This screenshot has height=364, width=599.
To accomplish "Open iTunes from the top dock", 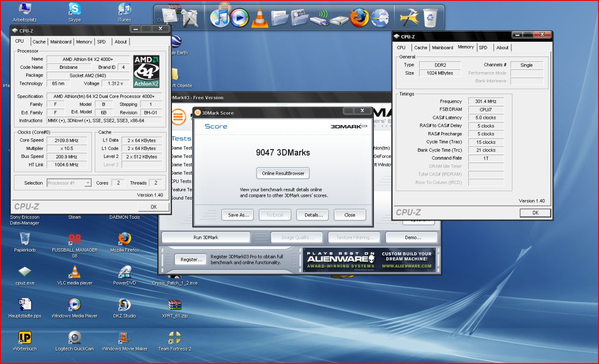I will pyautogui.click(x=219, y=18).
